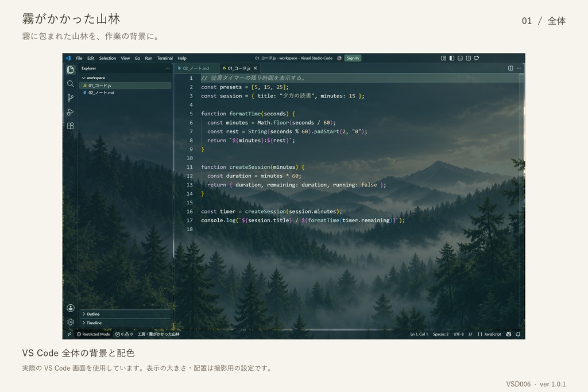Click line number 11 in the gutter
The height and width of the screenshot is (392, 588).
[189, 167]
